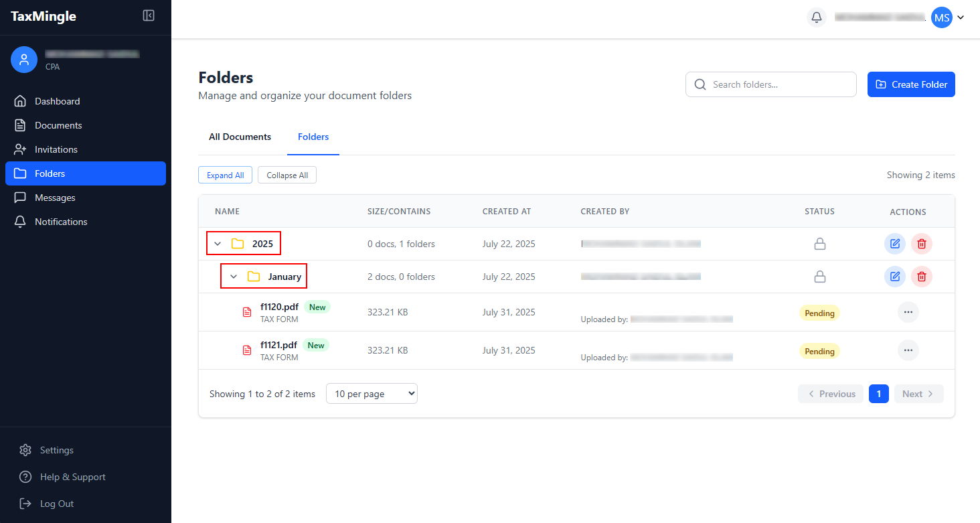
Task: Edit the 2025 folder
Action: point(894,244)
